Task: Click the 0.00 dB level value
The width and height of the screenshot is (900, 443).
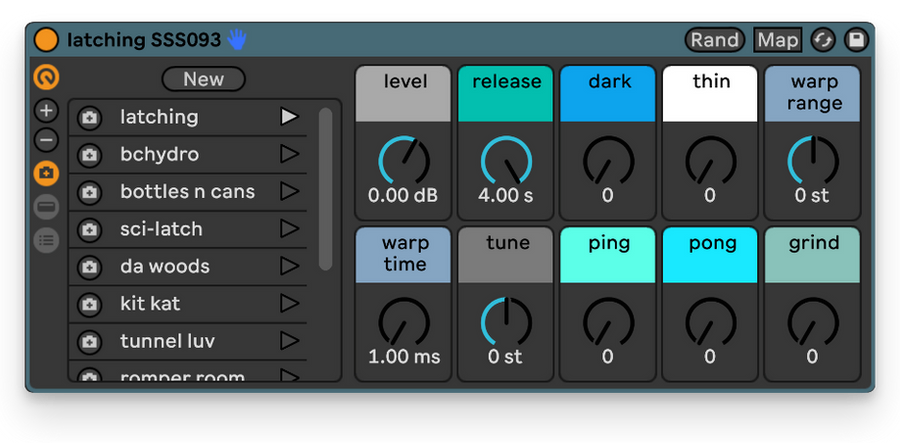Action: click(403, 196)
